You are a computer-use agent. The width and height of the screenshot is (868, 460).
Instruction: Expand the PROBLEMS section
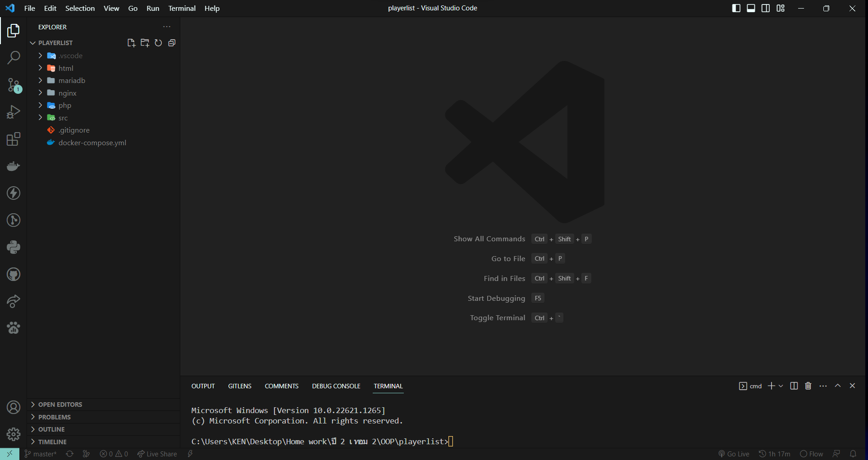coord(54,417)
